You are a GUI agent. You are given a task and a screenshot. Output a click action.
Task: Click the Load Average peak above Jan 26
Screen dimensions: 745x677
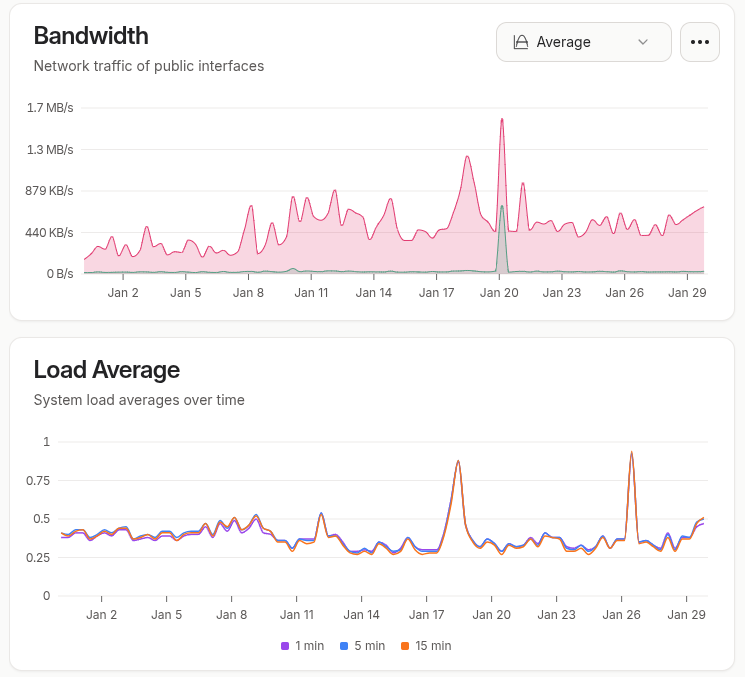pos(631,453)
